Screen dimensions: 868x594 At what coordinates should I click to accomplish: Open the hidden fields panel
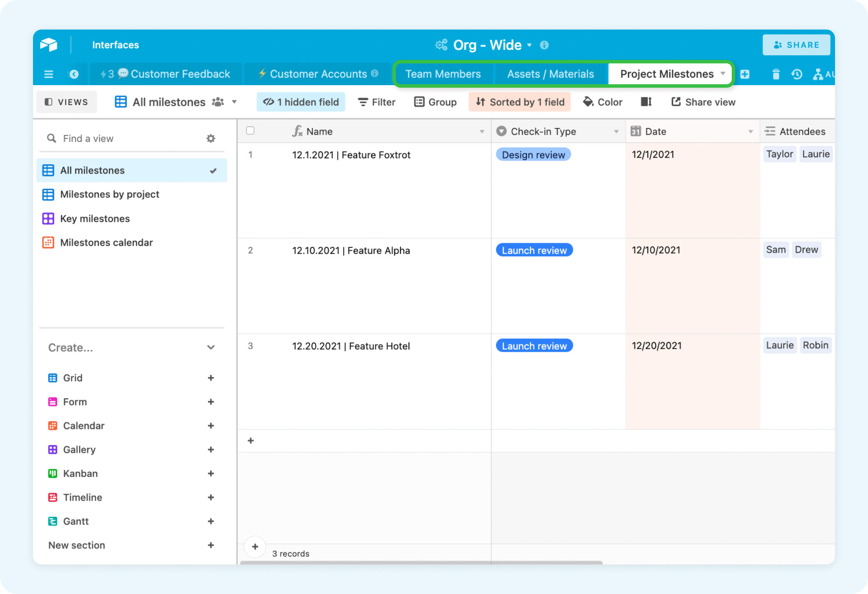pyautogui.click(x=301, y=102)
